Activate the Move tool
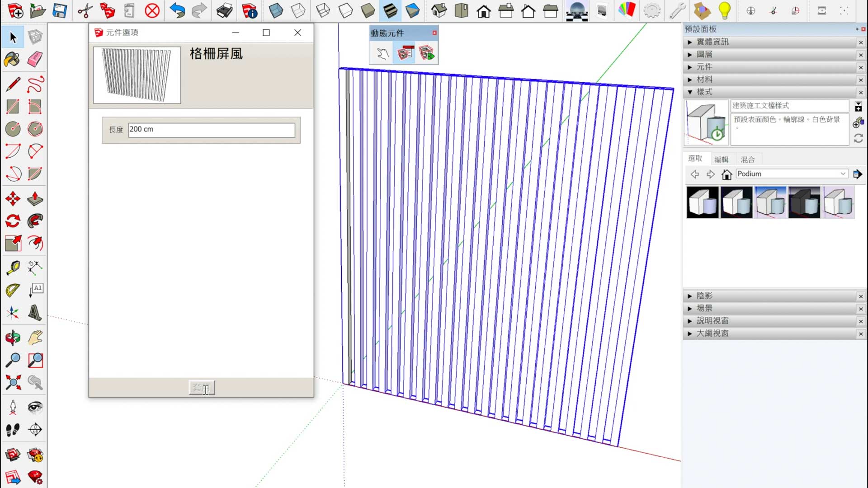Screen dimensions: 868x488 coord(13,199)
